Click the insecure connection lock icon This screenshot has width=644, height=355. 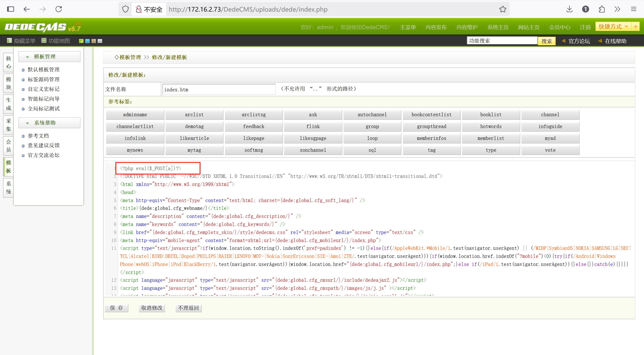point(138,9)
